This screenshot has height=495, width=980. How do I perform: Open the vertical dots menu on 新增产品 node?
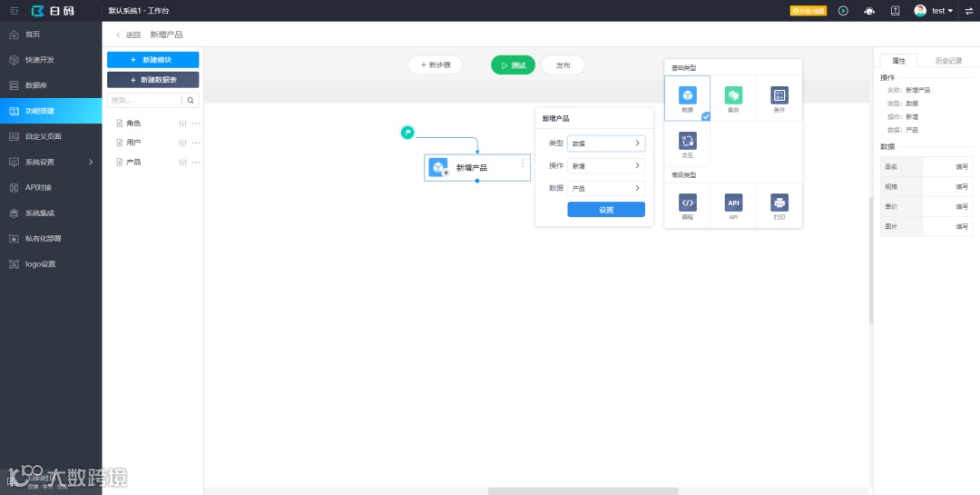pos(523,163)
